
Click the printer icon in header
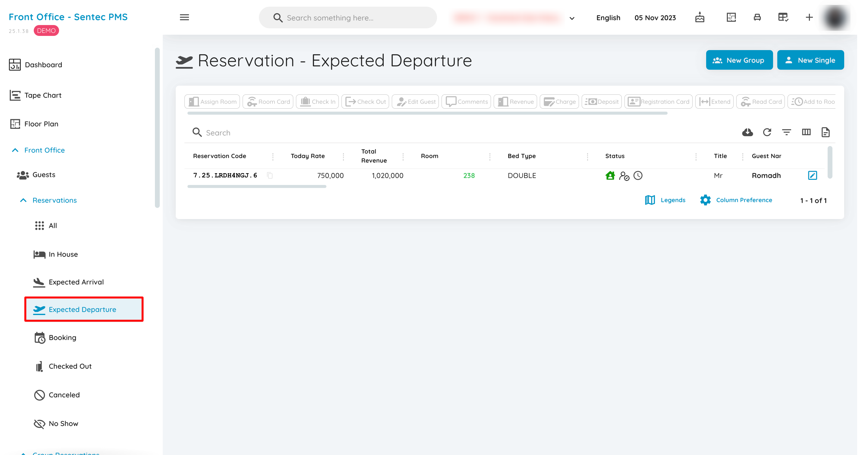pyautogui.click(x=757, y=17)
